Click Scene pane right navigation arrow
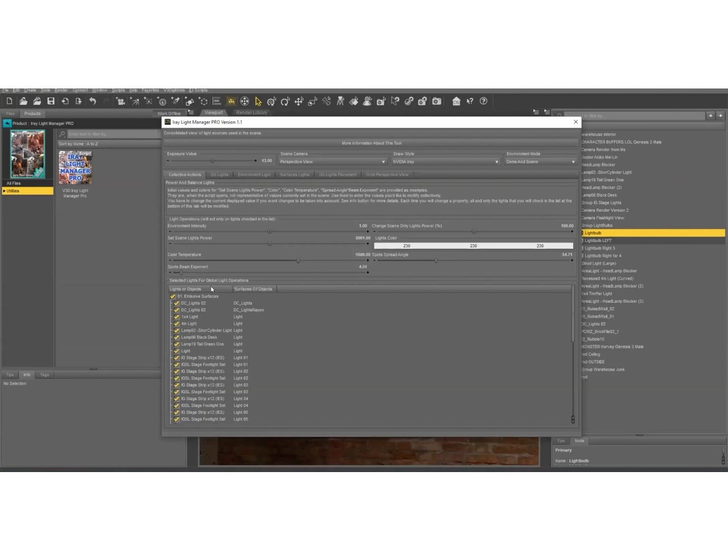 click(x=721, y=115)
